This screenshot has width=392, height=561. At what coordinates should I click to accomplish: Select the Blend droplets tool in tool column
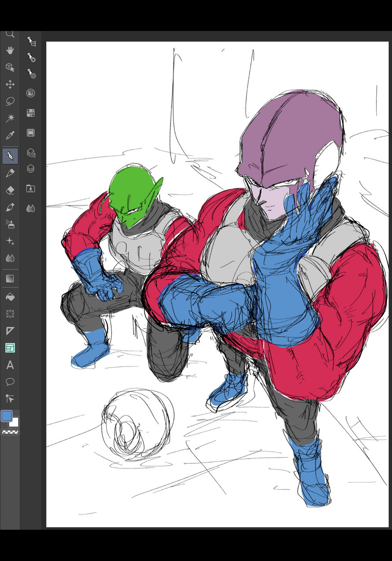pos(10,258)
